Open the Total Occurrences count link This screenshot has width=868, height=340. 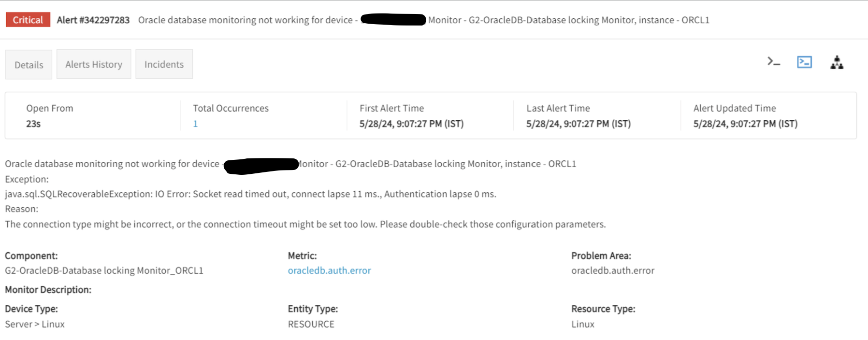[x=195, y=124]
